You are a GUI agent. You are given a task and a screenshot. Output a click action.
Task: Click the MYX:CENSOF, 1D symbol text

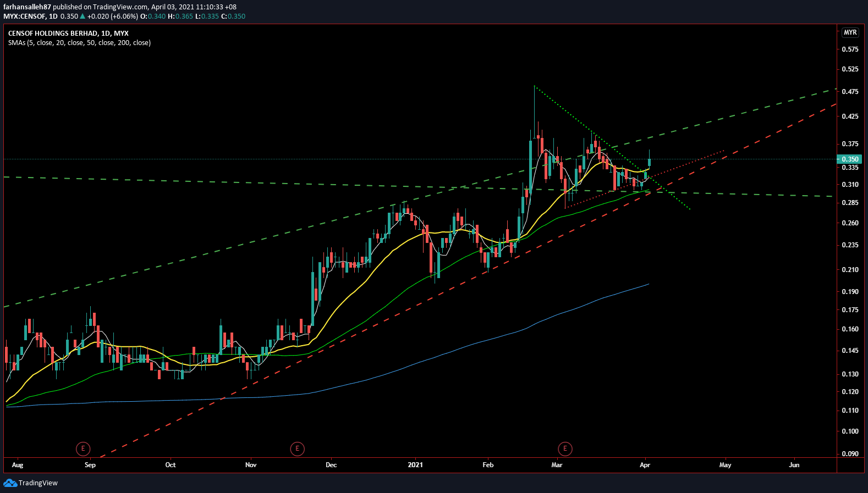30,16
